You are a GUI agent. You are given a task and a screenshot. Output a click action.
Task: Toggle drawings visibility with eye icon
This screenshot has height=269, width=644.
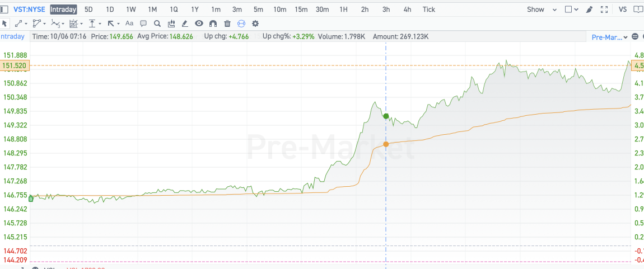[x=199, y=23]
